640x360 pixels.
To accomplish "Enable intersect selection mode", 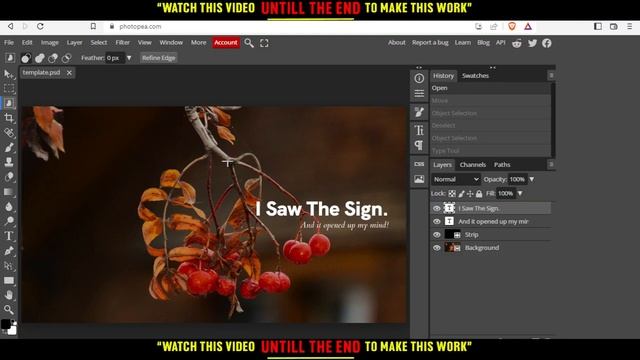I will (x=67, y=58).
